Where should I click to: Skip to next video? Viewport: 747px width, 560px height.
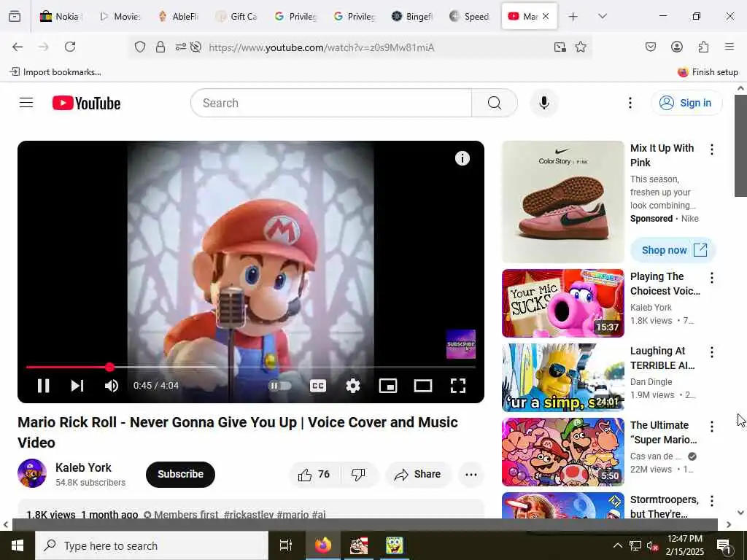[x=77, y=385]
